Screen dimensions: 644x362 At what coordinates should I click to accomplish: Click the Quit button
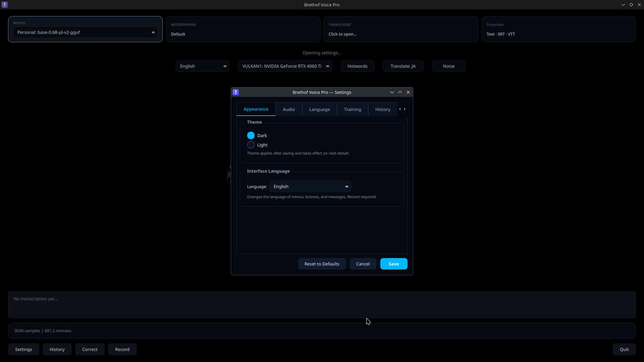(624, 349)
